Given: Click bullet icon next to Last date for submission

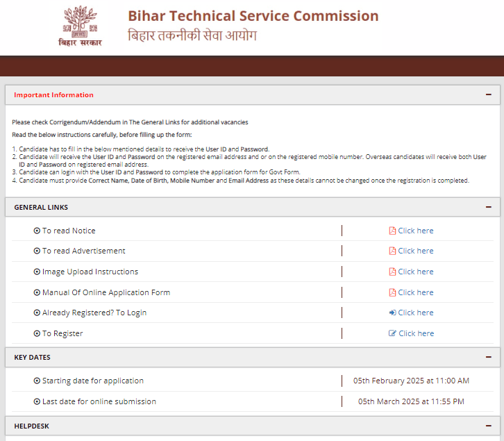Looking at the screenshot, I should click(x=37, y=401).
